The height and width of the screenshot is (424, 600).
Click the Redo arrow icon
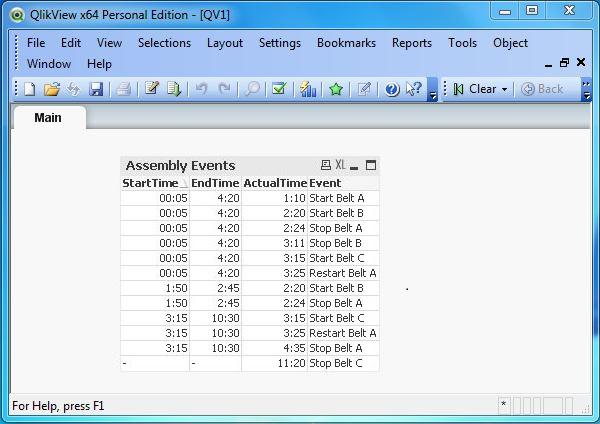pyautogui.click(x=224, y=89)
